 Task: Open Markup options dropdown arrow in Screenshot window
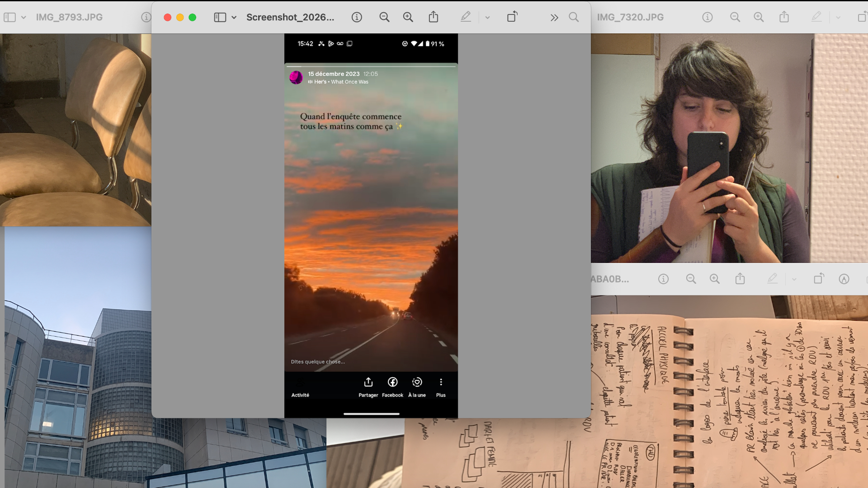[487, 18]
